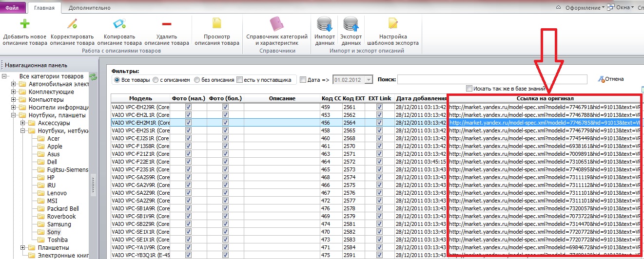
Task: Switch to the Дополнительно tab
Action: tap(89, 8)
